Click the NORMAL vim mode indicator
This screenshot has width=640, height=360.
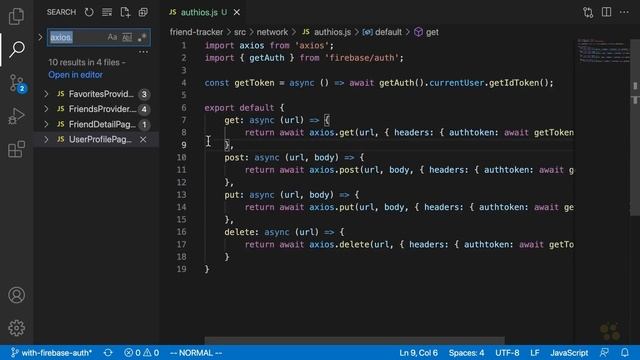click(x=196, y=353)
